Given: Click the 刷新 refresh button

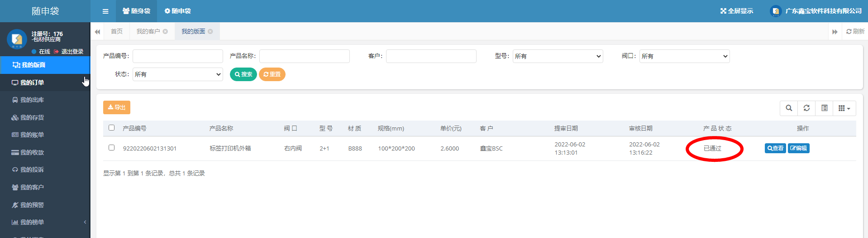Looking at the screenshot, I should 855,31.
